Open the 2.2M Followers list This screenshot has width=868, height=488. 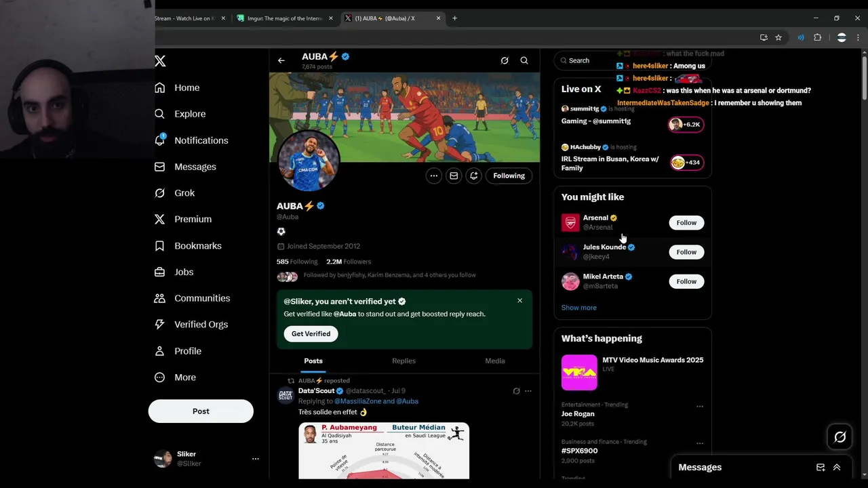tap(349, 262)
